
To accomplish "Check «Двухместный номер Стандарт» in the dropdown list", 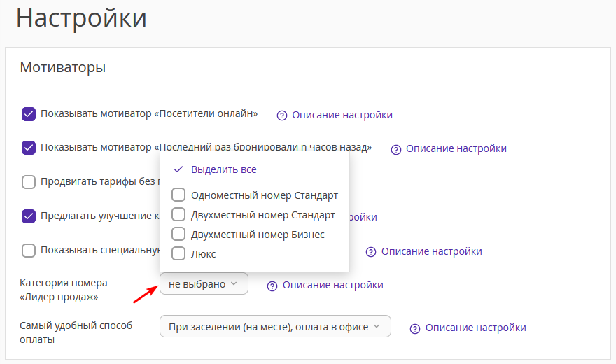I will coord(178,214).
